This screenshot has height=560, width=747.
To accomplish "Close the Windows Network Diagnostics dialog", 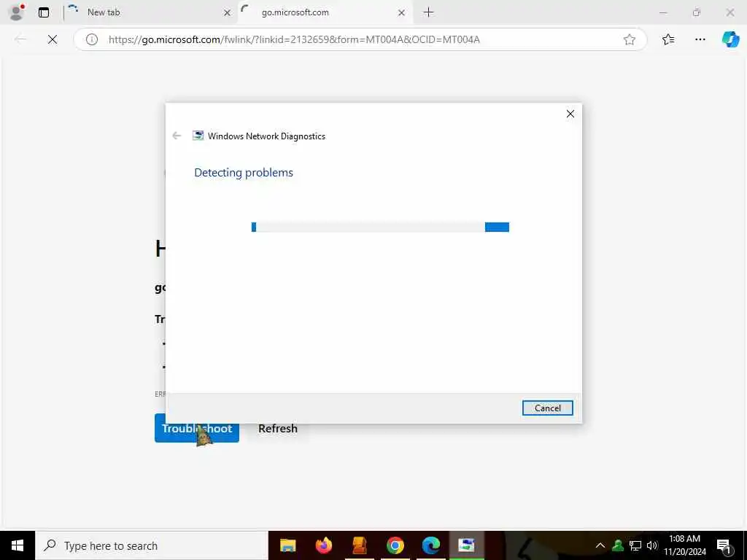I will [x=570, y=114].
